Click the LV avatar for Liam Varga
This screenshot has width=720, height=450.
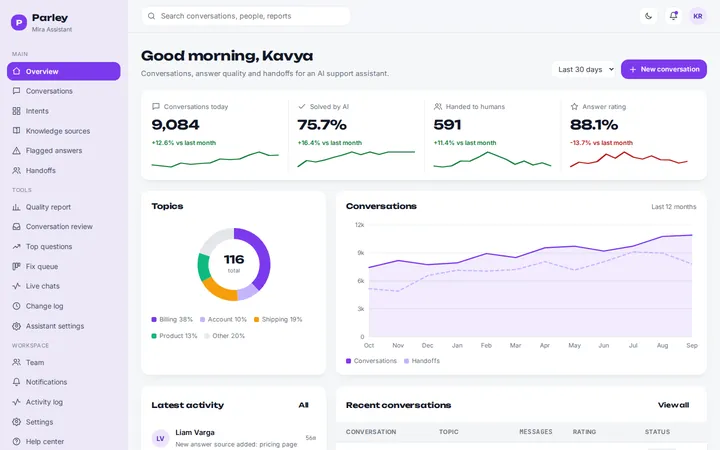(160, 439)
